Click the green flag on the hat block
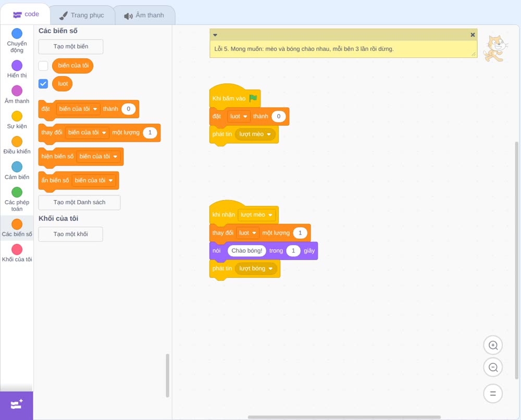This screenshot has height=420, width=521. pyautogui.click(x=253, y=98)
